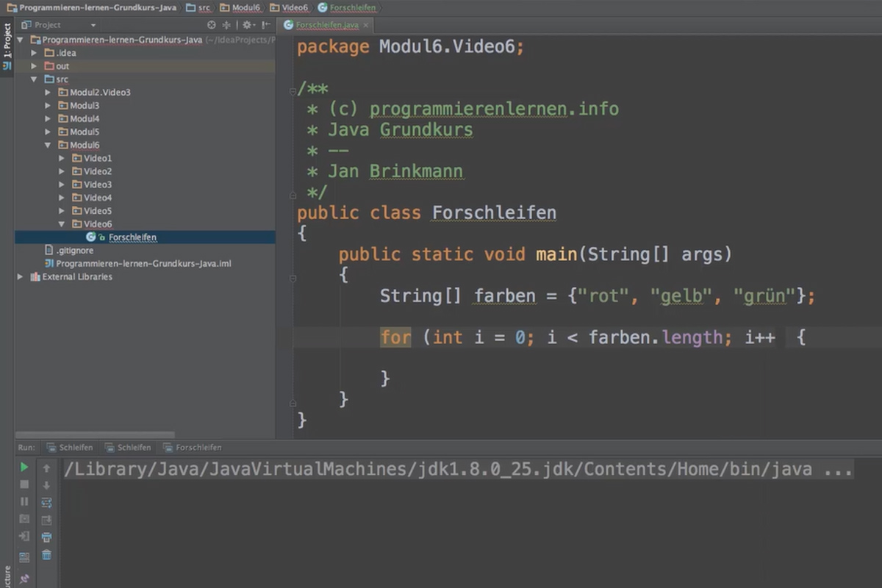Image resolution: width=882 pixels, height=588 pixels.
Task: Click the Up stack trace arrow
Action: coord(46,468)
